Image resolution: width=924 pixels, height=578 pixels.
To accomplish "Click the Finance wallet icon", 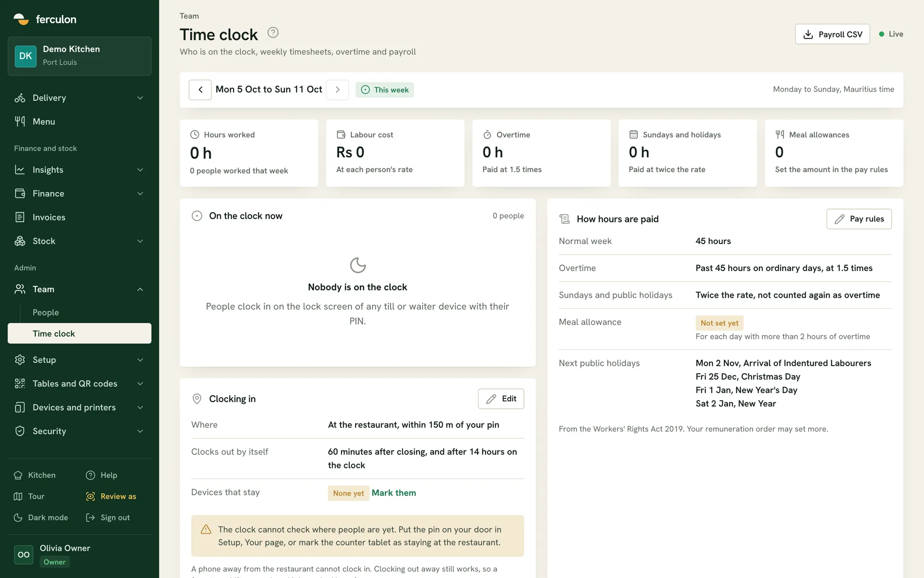I will pos(20,193).
